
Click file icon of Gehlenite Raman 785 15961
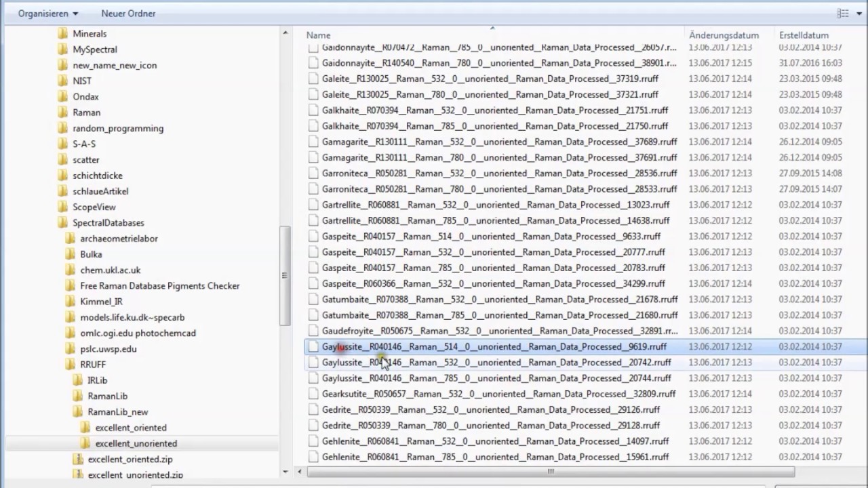coord(313,457)
